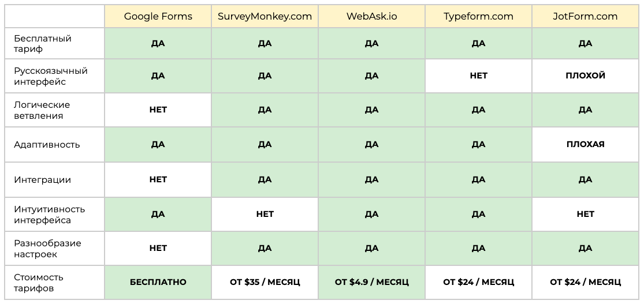
Task: Click the Русскоязычный интерфейс row label
Action: 51,76
